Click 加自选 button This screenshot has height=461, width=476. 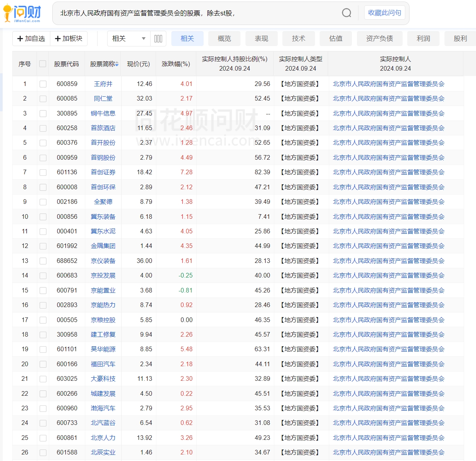coord(31,39)
